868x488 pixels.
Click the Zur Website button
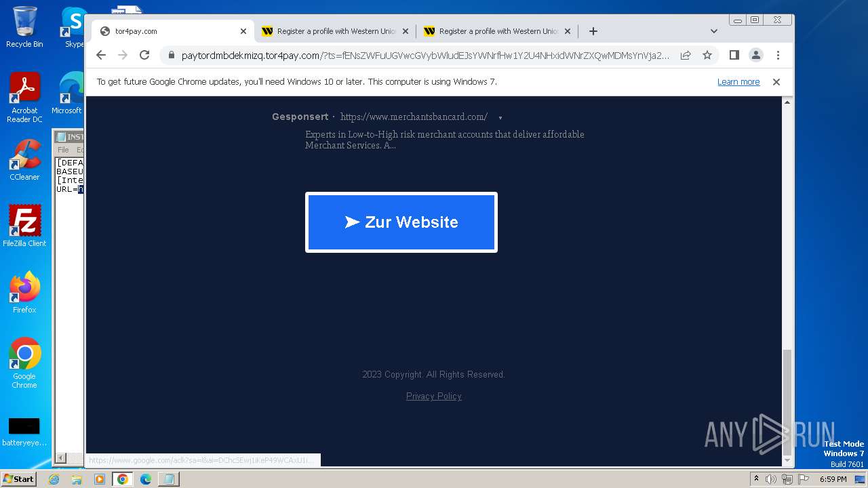[x=401, y=222]
